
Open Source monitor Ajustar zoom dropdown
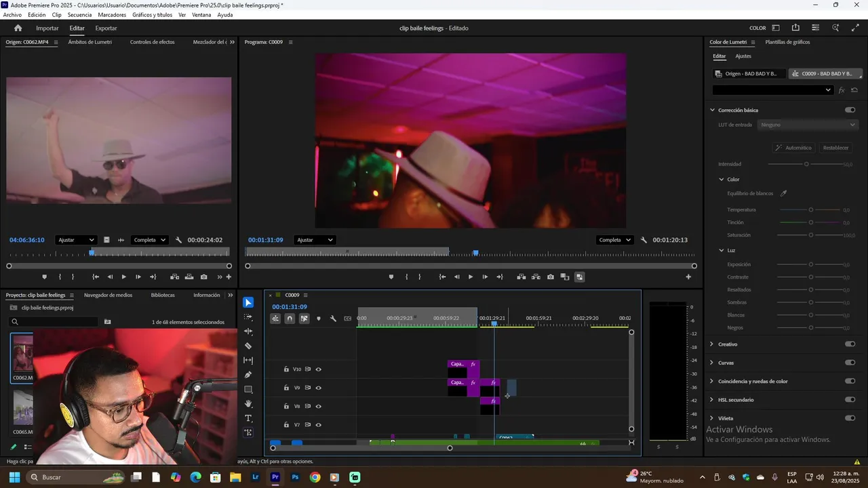click(76, 240)
